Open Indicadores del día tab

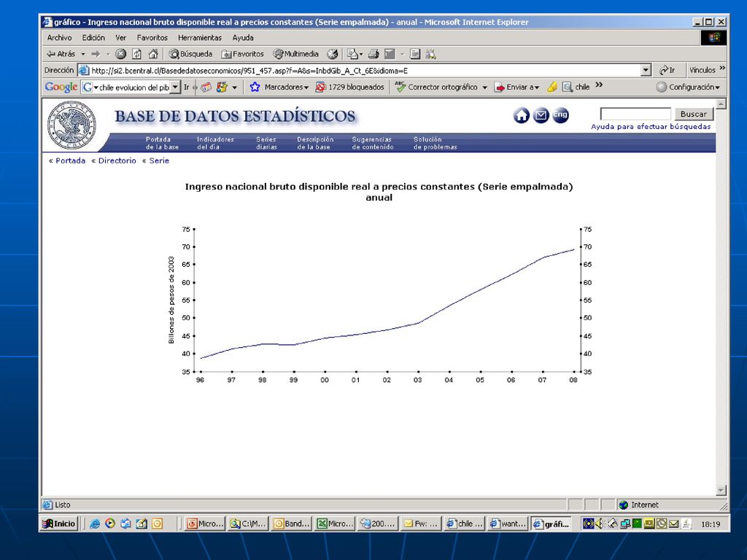pos(215,143)
